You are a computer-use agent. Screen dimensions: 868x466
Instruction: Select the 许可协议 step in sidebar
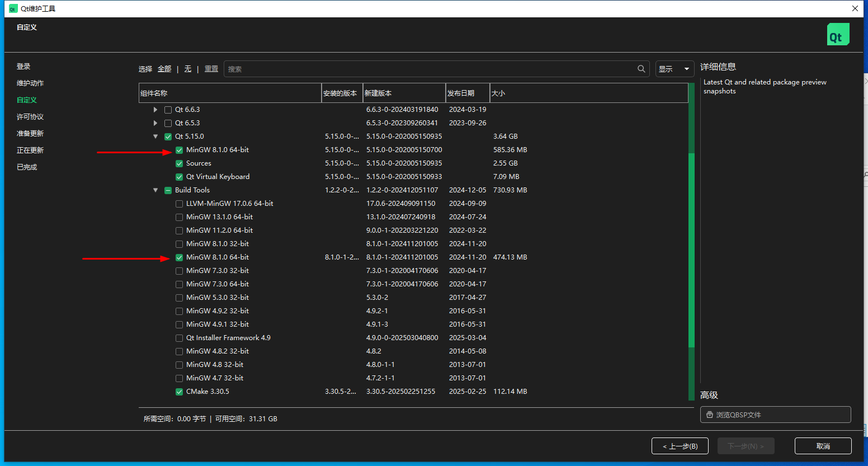30,116
